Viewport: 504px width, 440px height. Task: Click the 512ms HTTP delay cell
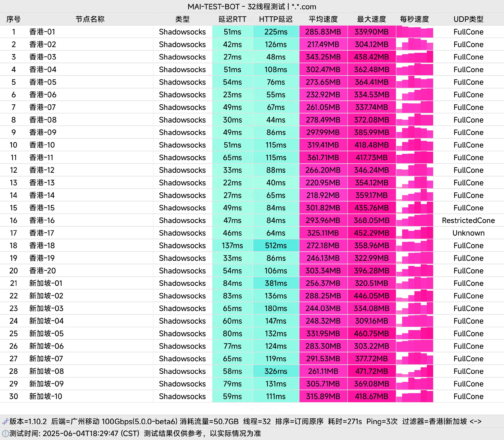(276, 246)
